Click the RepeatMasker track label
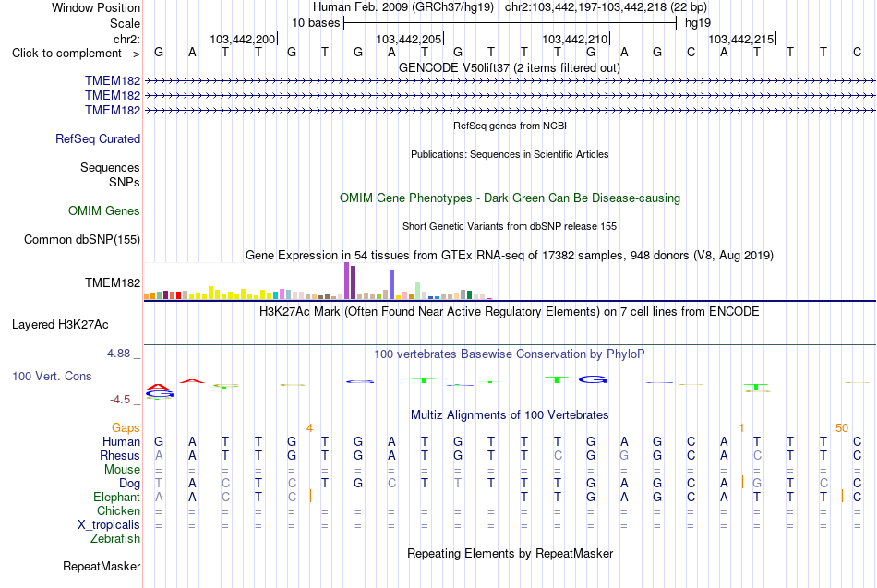 pyautogui.click(x=102, y=566)
